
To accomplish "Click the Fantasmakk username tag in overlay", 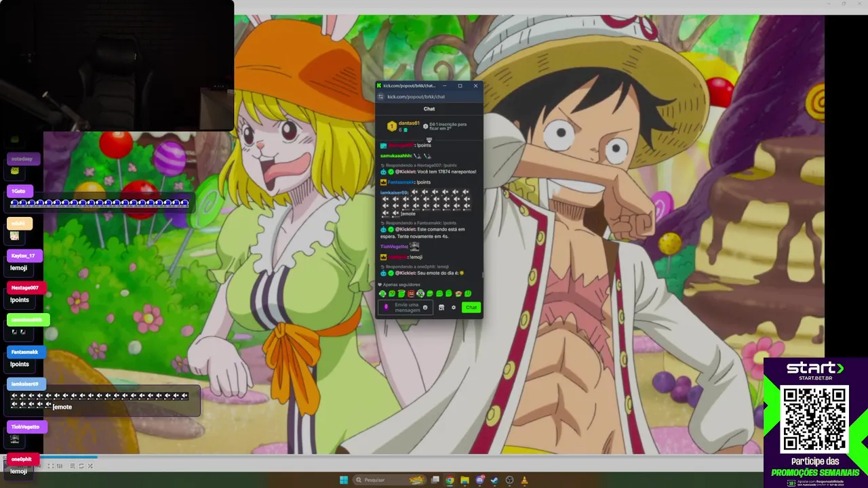I will [26, 352].
